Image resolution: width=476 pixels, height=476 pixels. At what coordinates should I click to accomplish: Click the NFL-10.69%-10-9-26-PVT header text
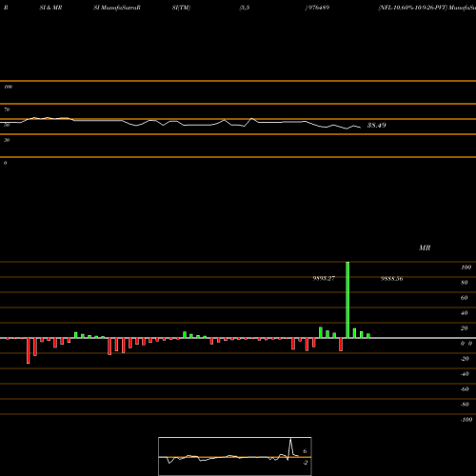pyautogui.click(x=412, y=8)
